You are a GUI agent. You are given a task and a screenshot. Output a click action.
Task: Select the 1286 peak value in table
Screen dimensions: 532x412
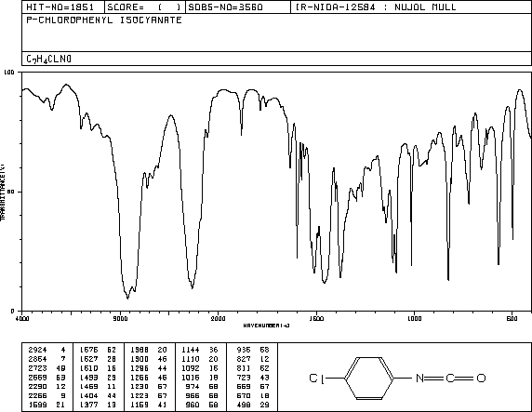pos(140,368)
